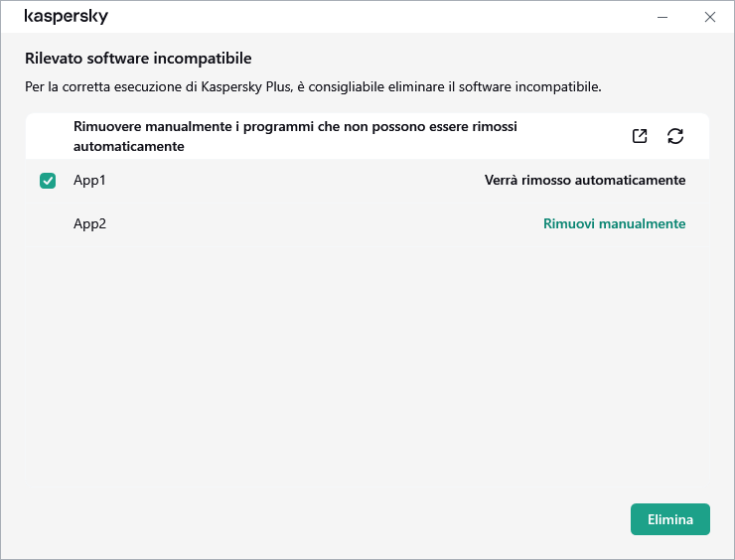Close the Kaspersky window
The width and height of the screenshot is (735, 560).
click(709, 17)
